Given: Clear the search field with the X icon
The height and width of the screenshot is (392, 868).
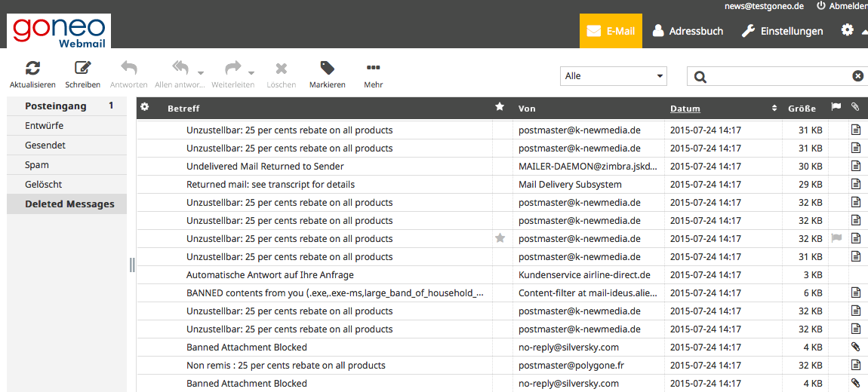Looking at the screenshot, I should coord(857,76).
